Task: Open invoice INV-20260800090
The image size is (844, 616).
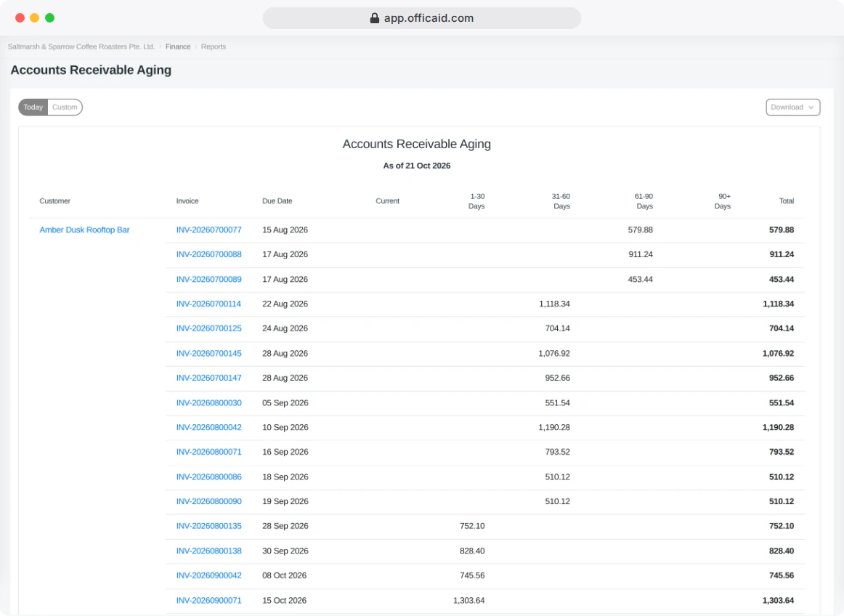Action: [x=209, y=501]
